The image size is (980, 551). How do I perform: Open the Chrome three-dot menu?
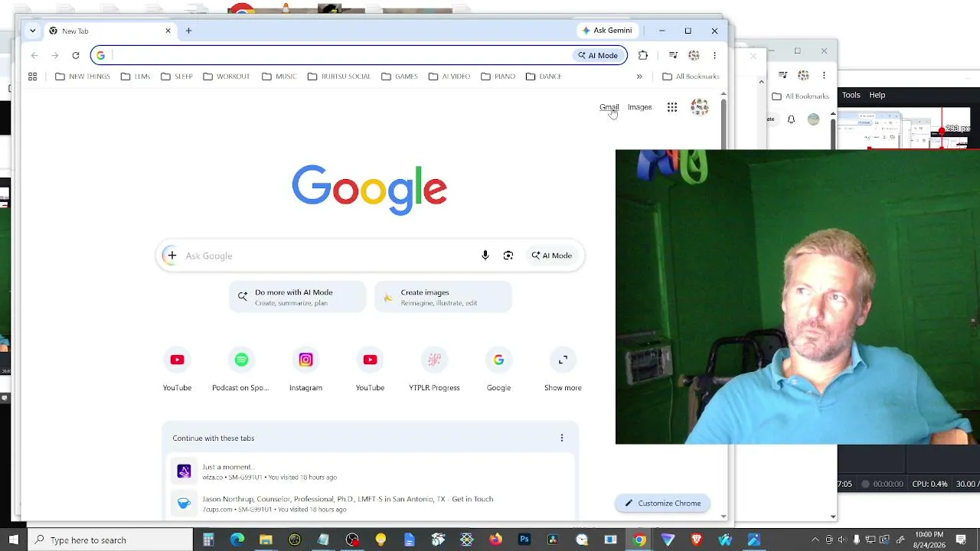pos(714,55)
